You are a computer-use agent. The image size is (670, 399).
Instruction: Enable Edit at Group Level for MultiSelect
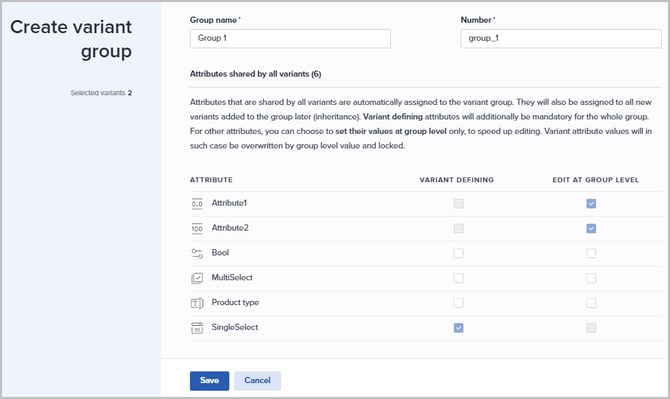[x=591, y=278]
